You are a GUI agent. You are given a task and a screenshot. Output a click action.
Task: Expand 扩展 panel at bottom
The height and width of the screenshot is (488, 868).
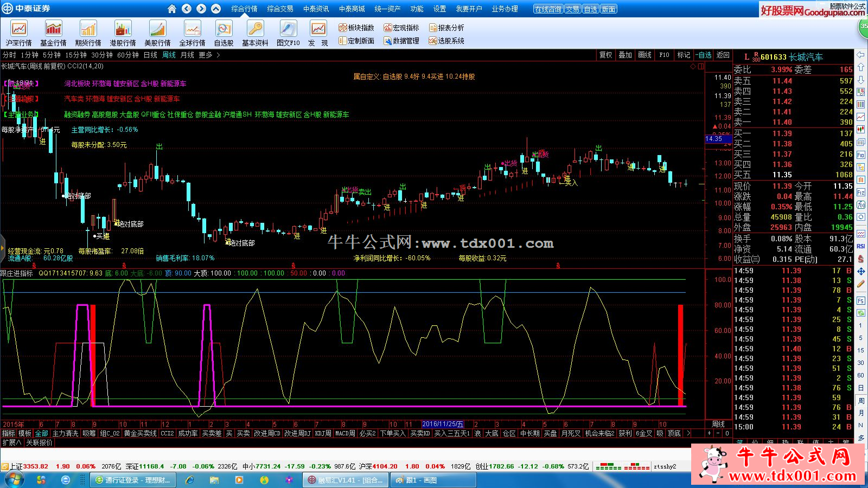[12, 442]
